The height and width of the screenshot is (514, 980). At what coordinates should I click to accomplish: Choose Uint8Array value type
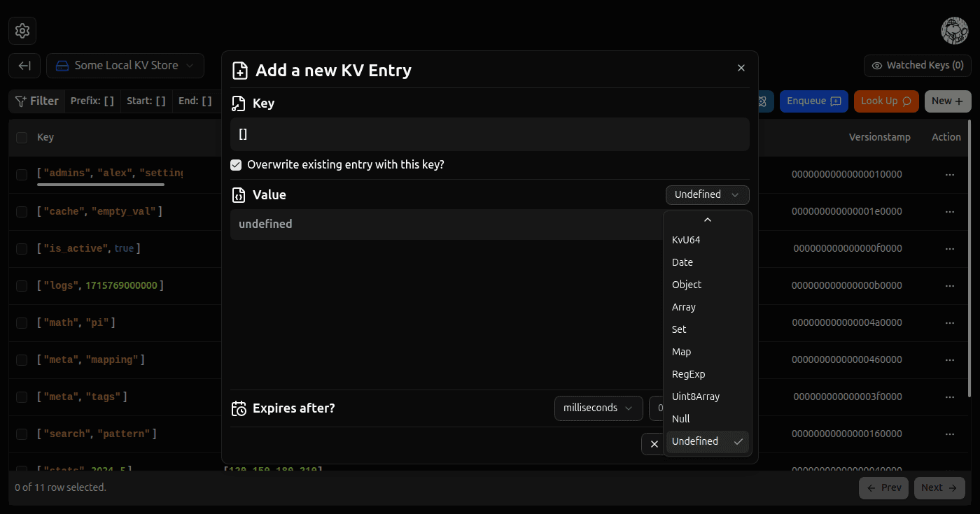pos(707,397)
